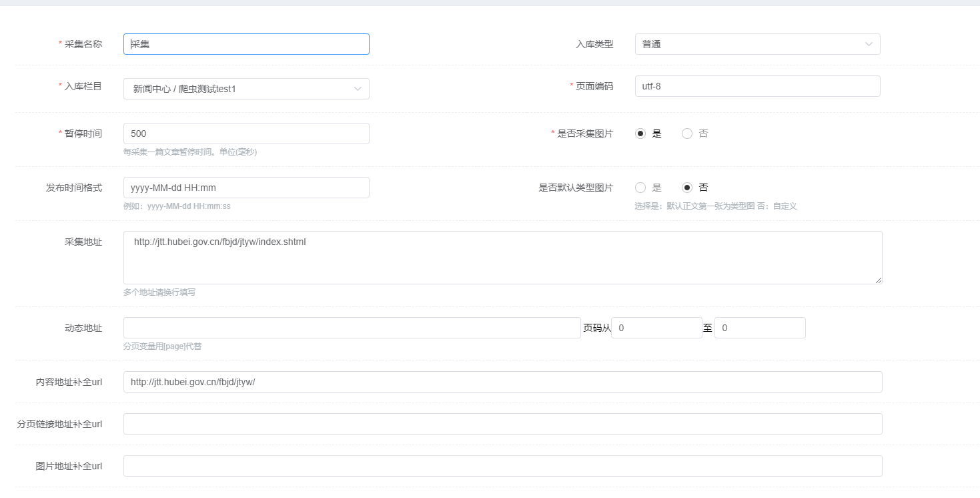Click the chevron arrow in 入库类型 select

point(869,44)
